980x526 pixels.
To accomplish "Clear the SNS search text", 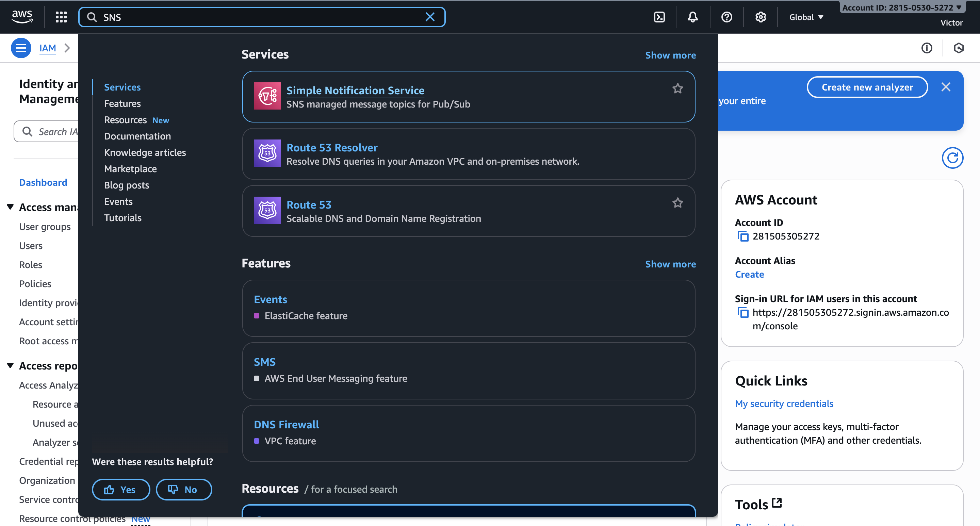I will pyautogui.click(x=430, y=17).
